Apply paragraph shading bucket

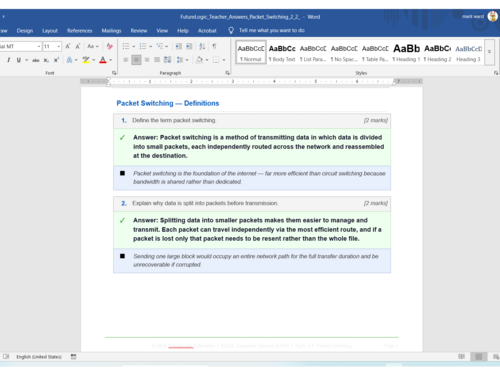[x=199, y=60]
